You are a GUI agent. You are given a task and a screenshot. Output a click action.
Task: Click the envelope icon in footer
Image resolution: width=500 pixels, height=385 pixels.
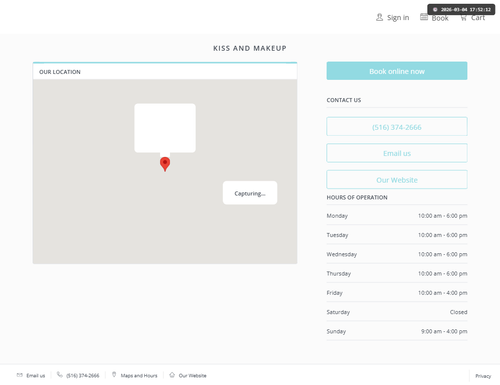click(20, 375)
